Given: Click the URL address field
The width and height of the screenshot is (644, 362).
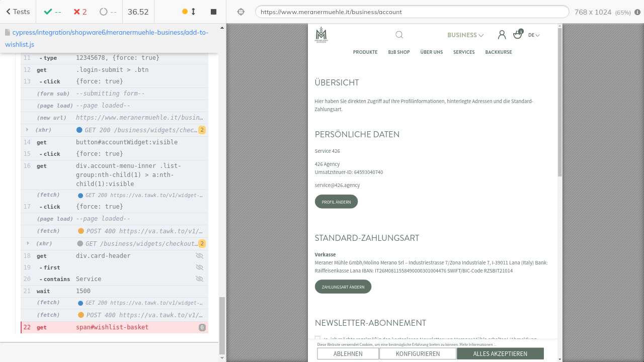Looking at the screenshot, I should coord(412,12).
